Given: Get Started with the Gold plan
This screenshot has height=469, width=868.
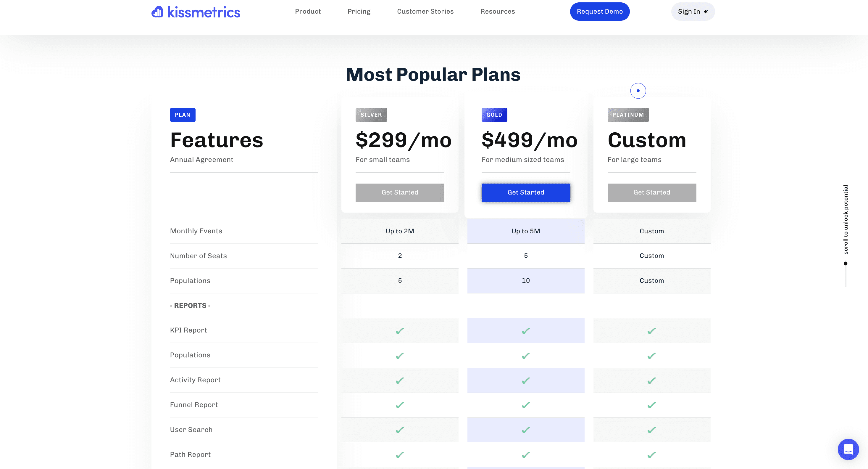Looking at the screenshot, I should (526, 192).
